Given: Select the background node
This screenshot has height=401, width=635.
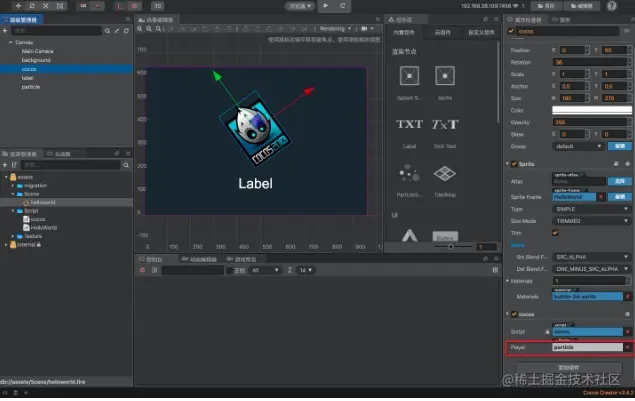Looking at the screenshot, I should tap(36, 60).
